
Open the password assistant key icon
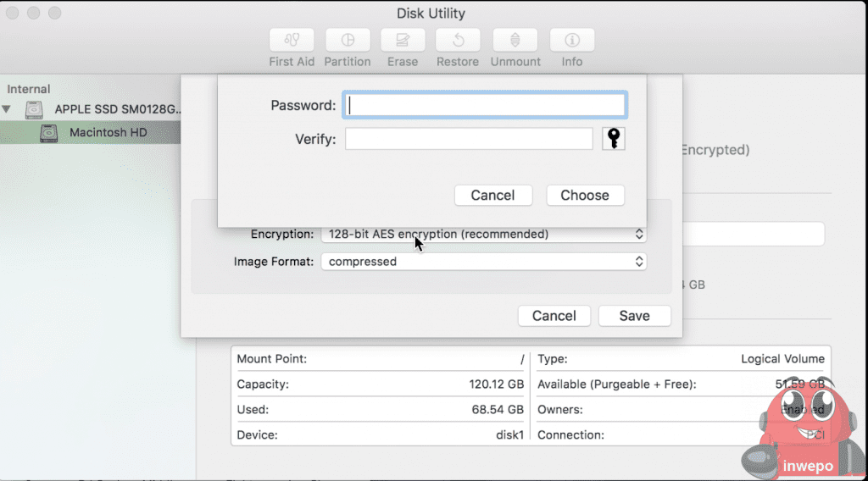614,139
